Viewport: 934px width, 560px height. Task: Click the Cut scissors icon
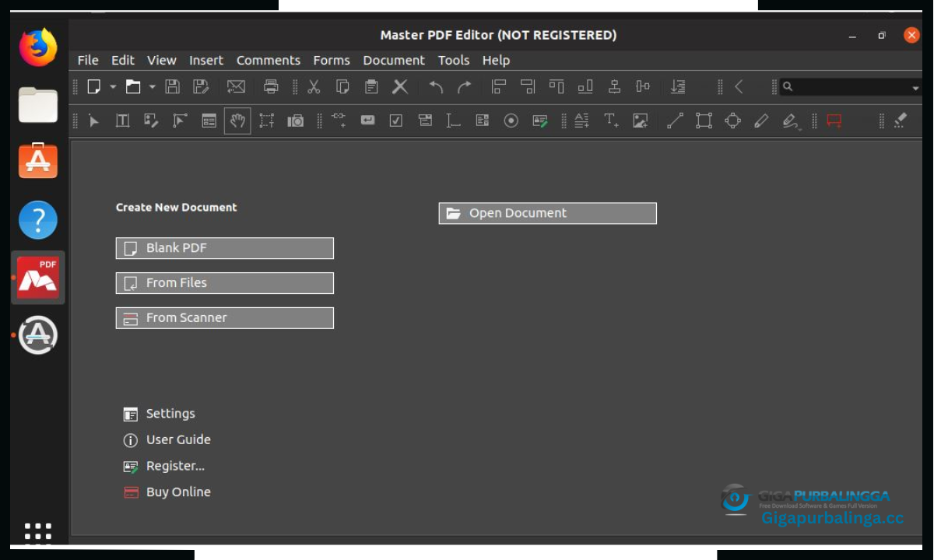pos(314,86)
